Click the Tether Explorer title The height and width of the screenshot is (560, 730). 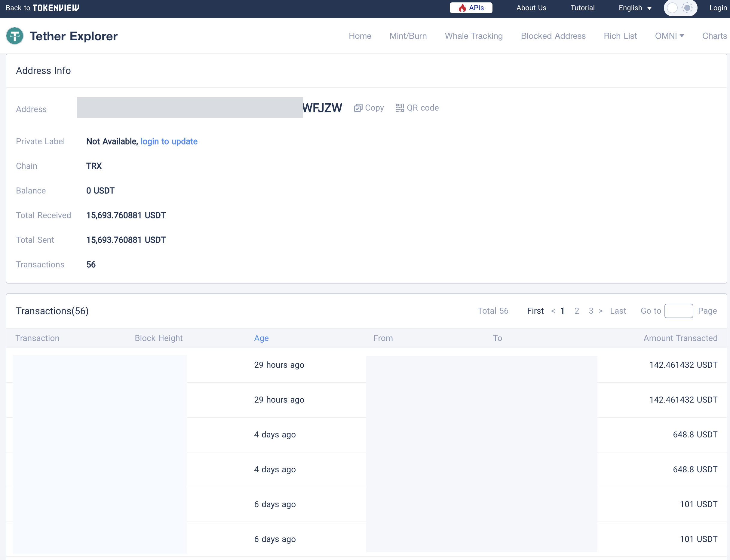point(73,36)
